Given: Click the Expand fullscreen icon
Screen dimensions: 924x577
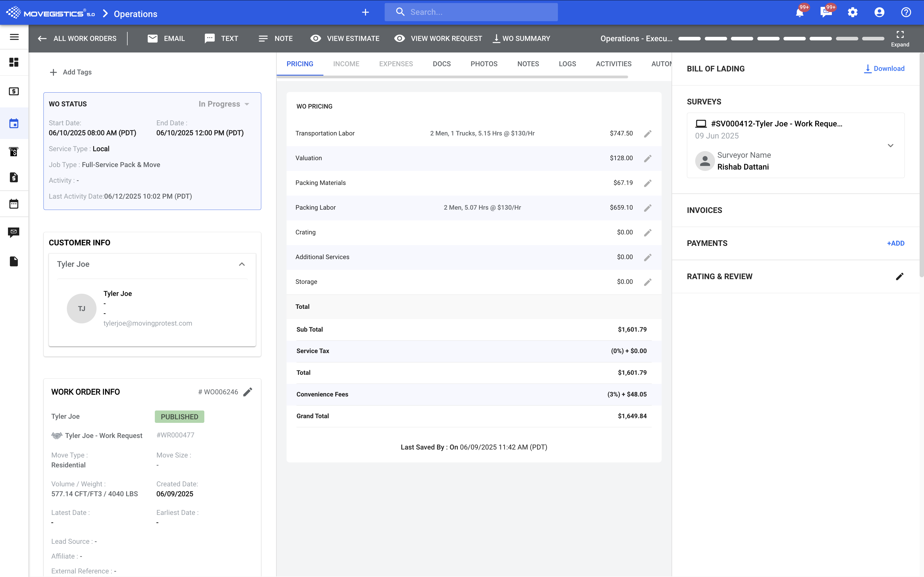Looking at the screenshot, I should pyautogui.click(x=900, y=35).
